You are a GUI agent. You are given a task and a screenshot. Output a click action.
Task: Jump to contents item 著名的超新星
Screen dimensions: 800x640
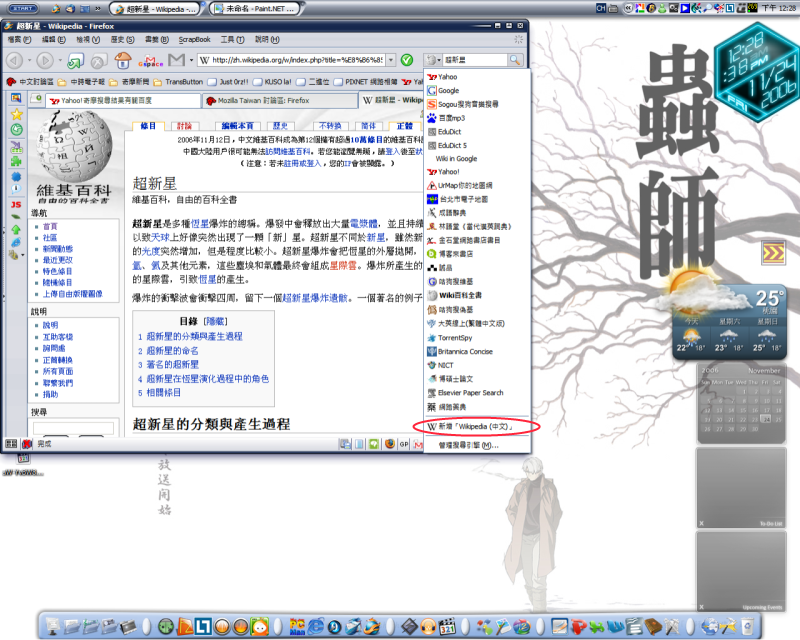tap(172, 365)
